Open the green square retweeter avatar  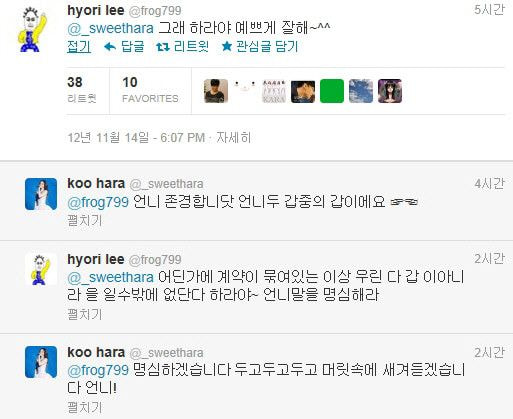[332, 91]
